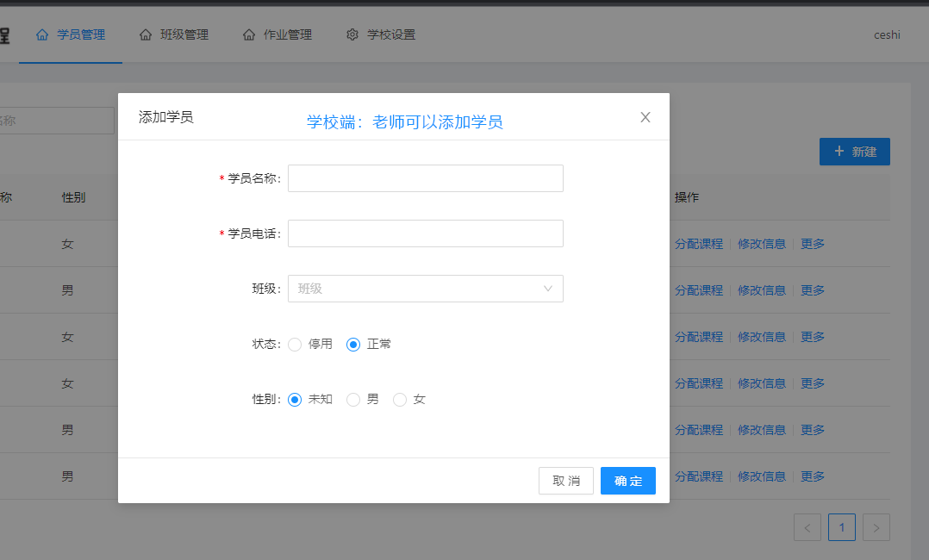This screenshot has height=560, width=929.
Task: Open 更多 menu in second table row
Action: [x=813, y=290]
